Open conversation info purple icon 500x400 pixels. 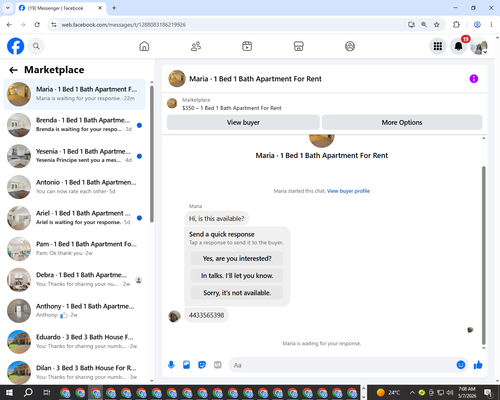point(474,79)
